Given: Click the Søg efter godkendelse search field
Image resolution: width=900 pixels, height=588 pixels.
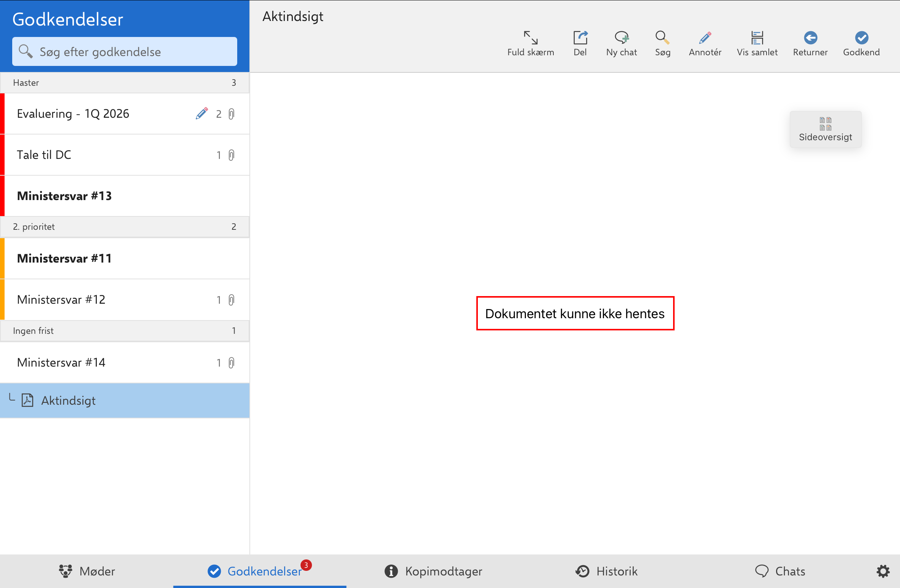Looking at the screenshot, I should [x=125, y=51].
